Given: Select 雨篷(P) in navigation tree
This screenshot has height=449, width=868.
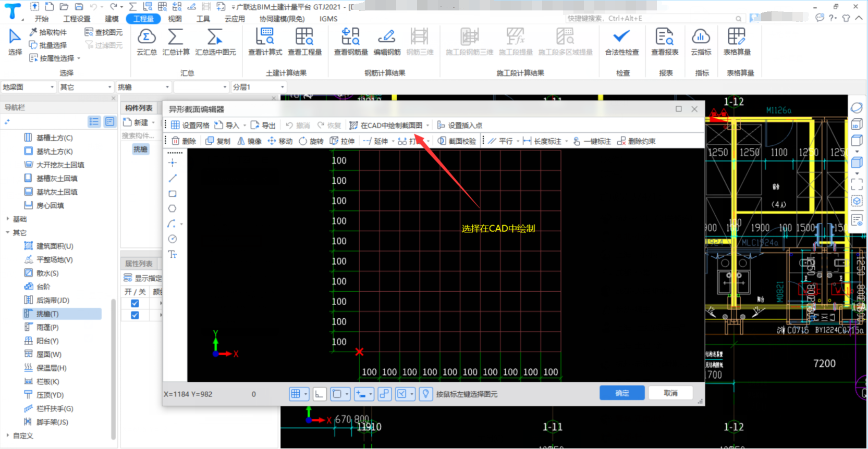Looking at the screenshot, I should 47,327.
